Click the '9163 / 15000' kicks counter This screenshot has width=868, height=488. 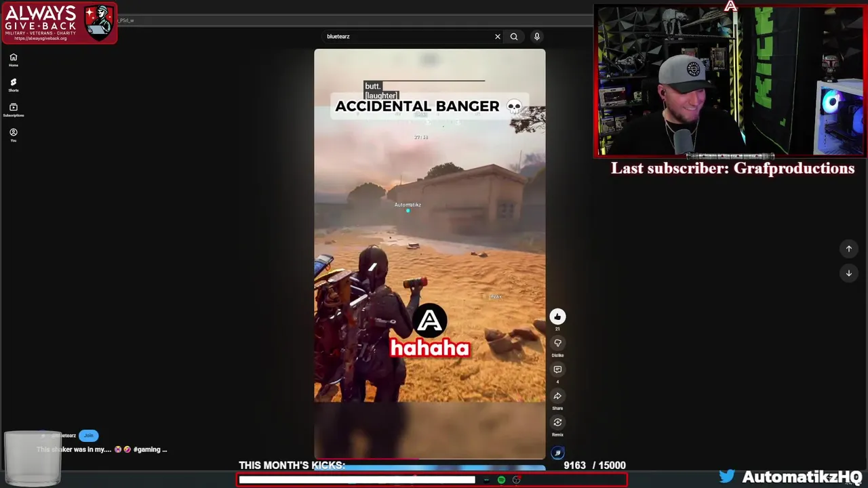point(595,465)
